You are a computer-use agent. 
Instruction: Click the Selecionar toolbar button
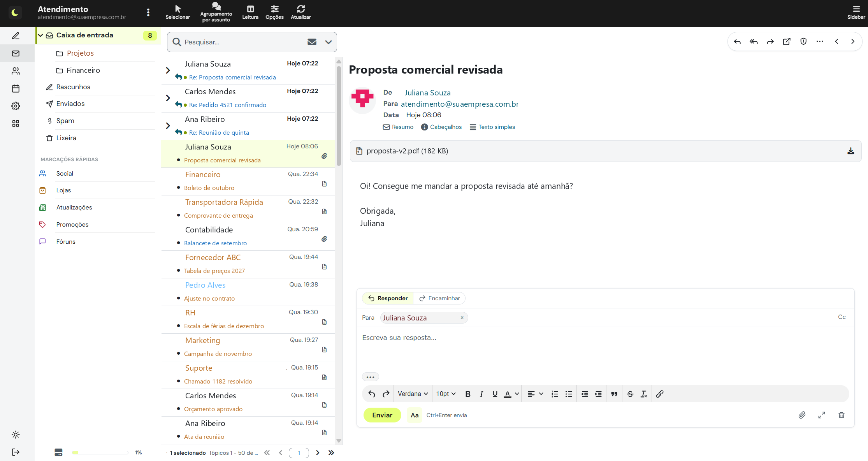pos(177,12)
